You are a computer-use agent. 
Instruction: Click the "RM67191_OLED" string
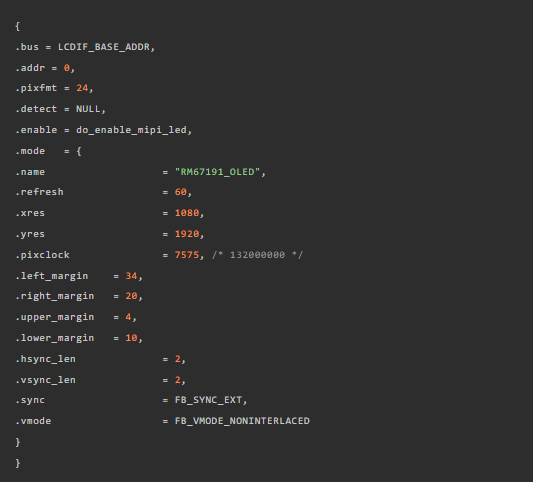218,172
